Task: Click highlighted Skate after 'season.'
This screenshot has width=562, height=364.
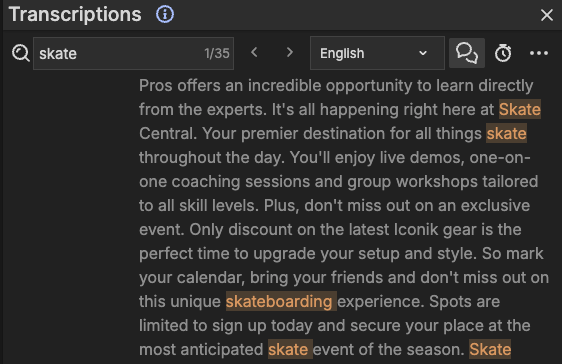Action: [490, 349]
